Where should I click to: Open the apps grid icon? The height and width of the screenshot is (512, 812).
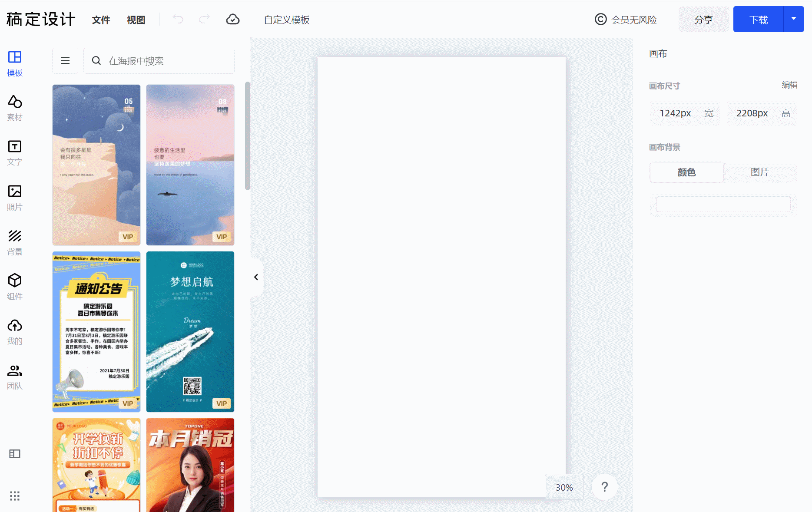tap(15, 496)
